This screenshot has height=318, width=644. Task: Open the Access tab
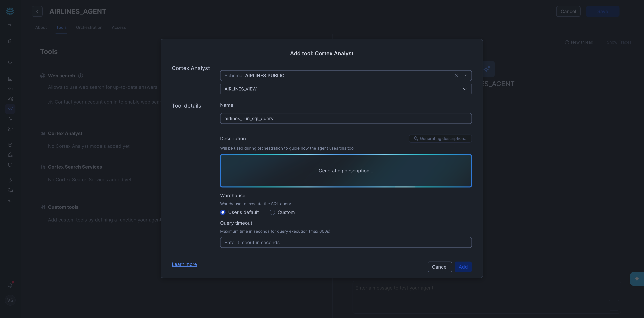point(118,27)
